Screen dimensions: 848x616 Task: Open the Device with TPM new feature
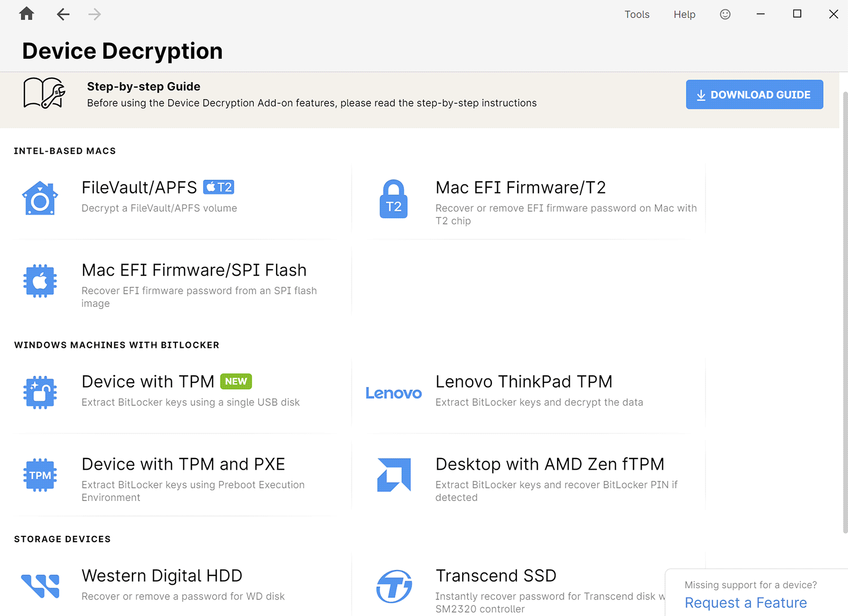(148, 382)
